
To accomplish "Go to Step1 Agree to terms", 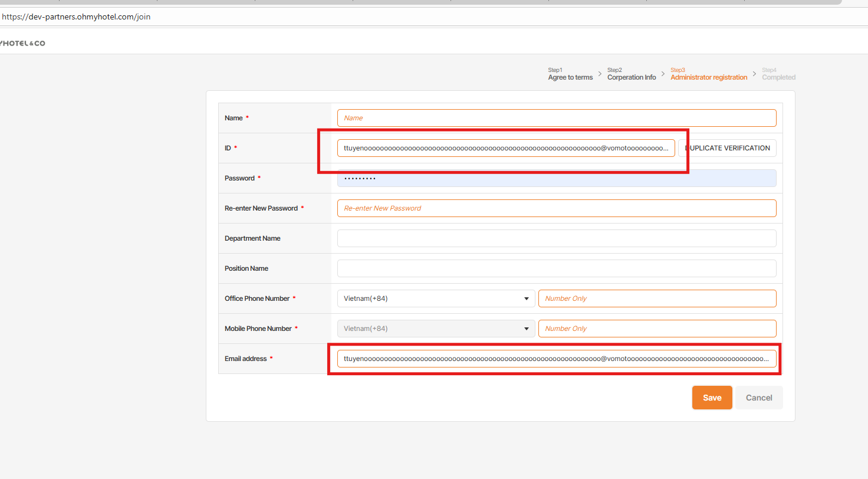I will tap(570, 74).
